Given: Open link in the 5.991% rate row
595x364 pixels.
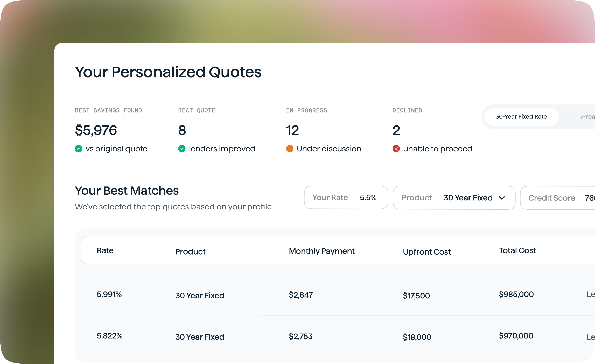Looking at the screenshot, I should (591, 295).
